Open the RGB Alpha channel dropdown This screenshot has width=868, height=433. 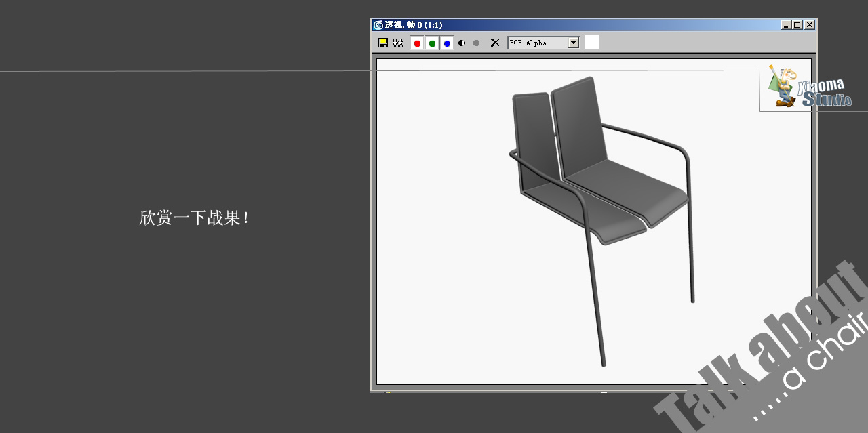tap(573, 43)
